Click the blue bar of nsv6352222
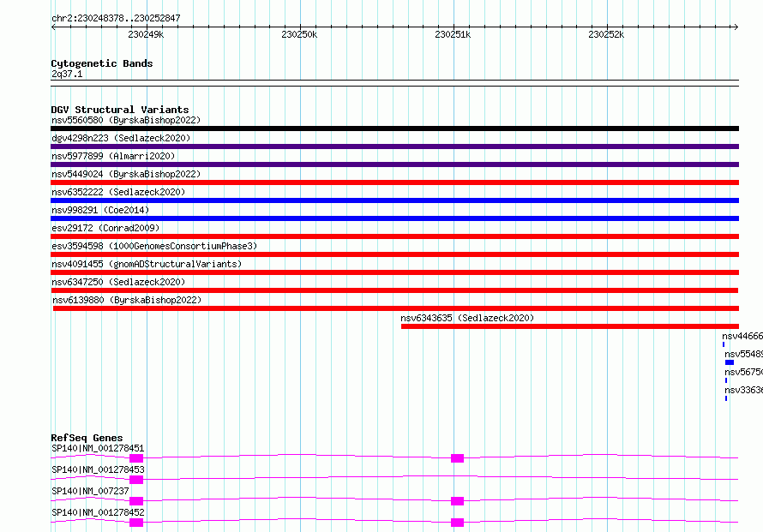 pos(394,200)
